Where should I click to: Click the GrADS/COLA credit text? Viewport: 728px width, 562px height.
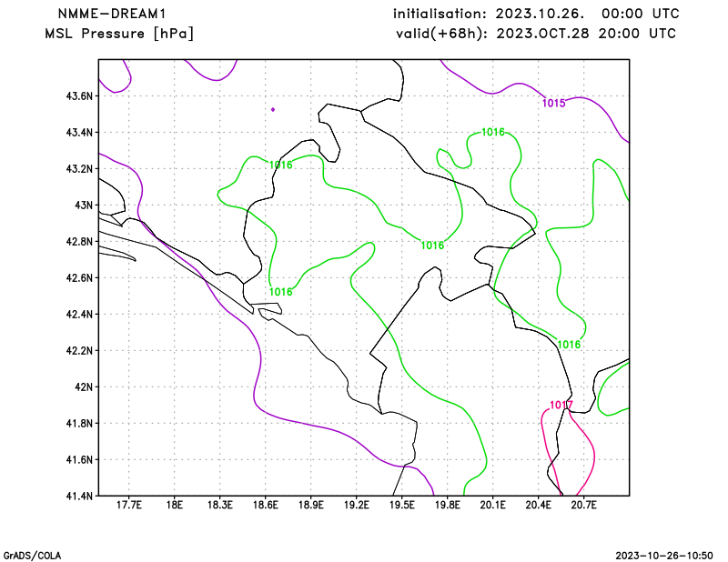[32, 556]
